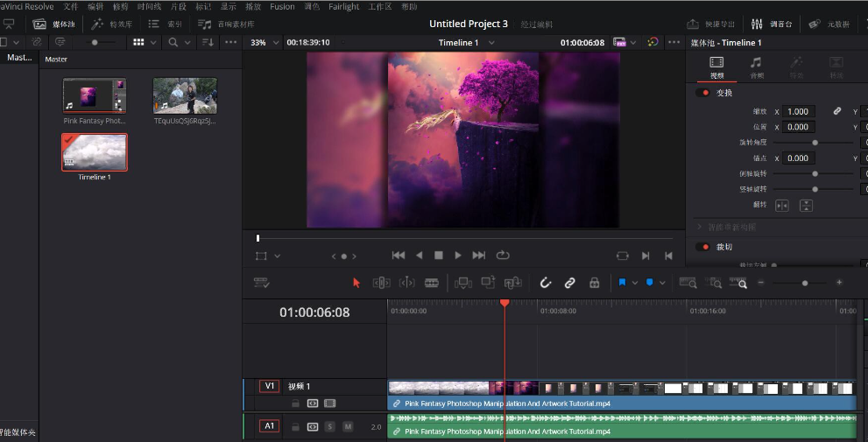Zoom in timeline with plus button

(x=839, y=283)
